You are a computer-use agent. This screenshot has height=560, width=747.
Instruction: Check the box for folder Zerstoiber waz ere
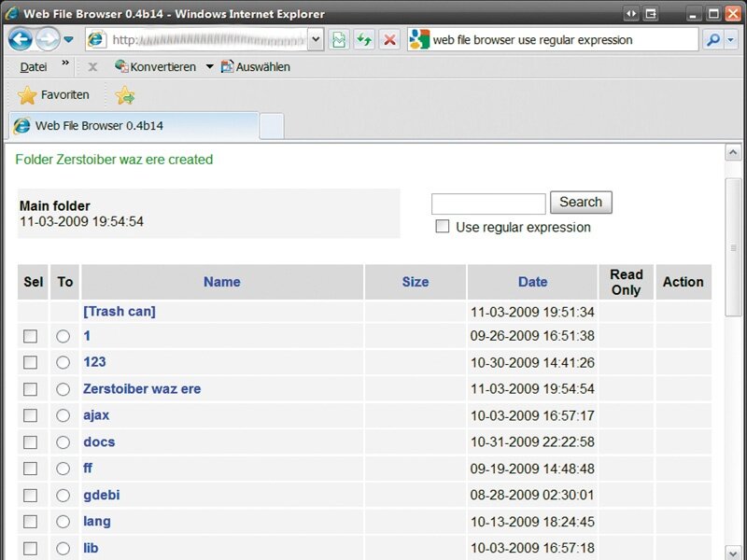click(x=31, y=389)
